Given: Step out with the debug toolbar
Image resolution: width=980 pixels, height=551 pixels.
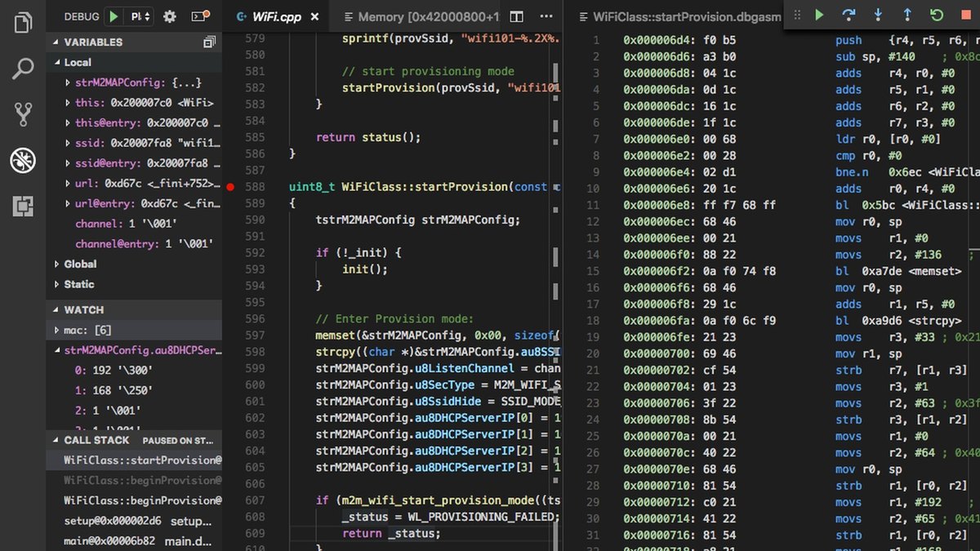Looking at the screenshot, I should (x=907, y=15).
